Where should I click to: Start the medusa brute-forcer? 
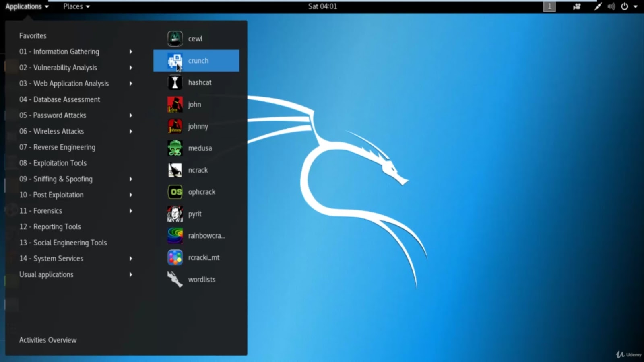click(200, 148)
